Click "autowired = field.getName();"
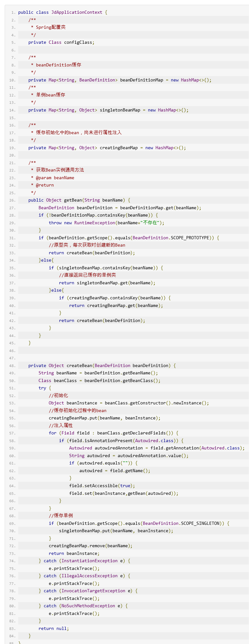 [115, 471]
